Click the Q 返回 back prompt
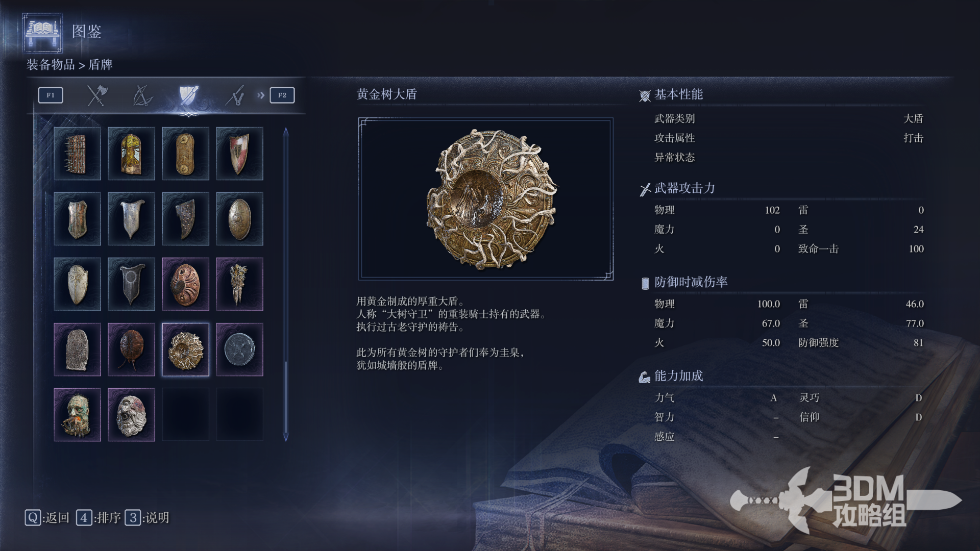Image resolution: width=980 pixels, height=551 pixels. [47, 518]
